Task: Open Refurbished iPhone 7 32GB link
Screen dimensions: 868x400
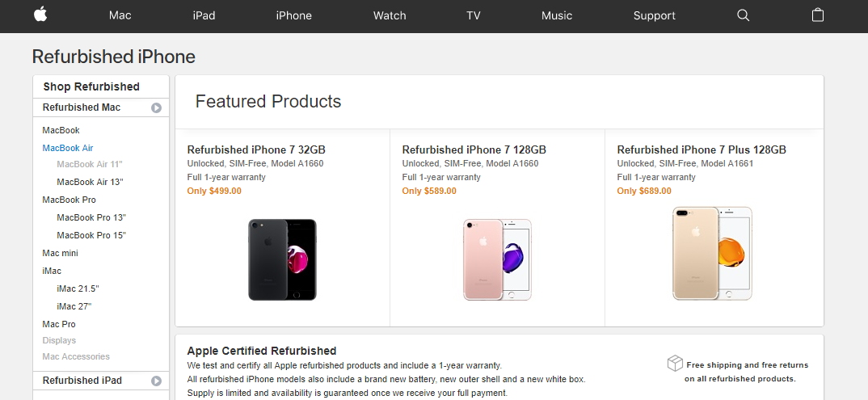Action: pos(256,149)
